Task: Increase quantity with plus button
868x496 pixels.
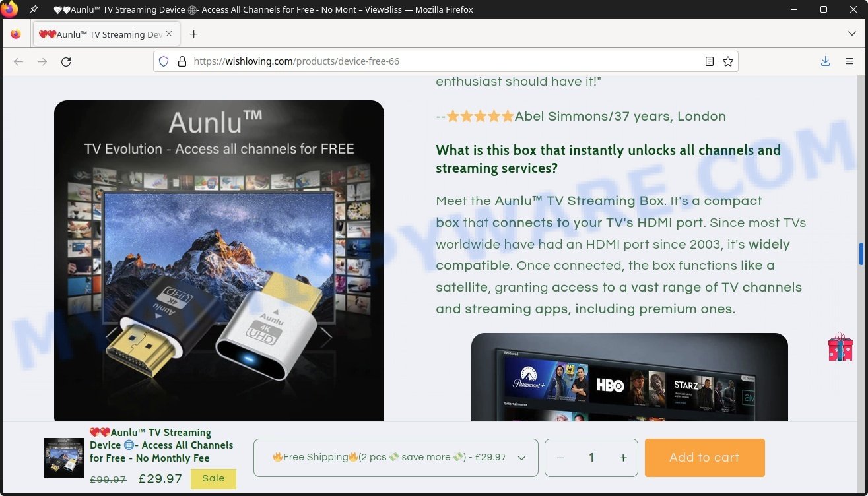Action: click(623, 458)
